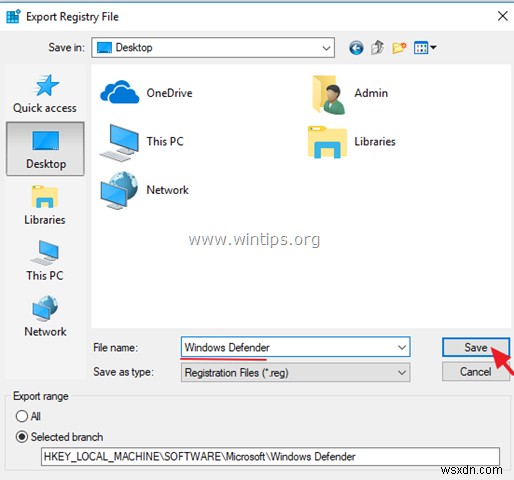Click the Save button

(x=476, y=347)
